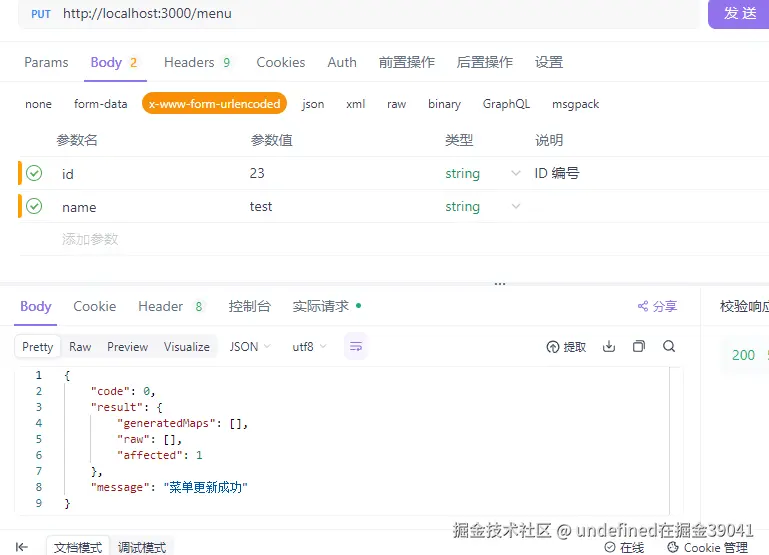Click the 添加参数 add parameter field
769x555 pixels.
pos(90,239)
